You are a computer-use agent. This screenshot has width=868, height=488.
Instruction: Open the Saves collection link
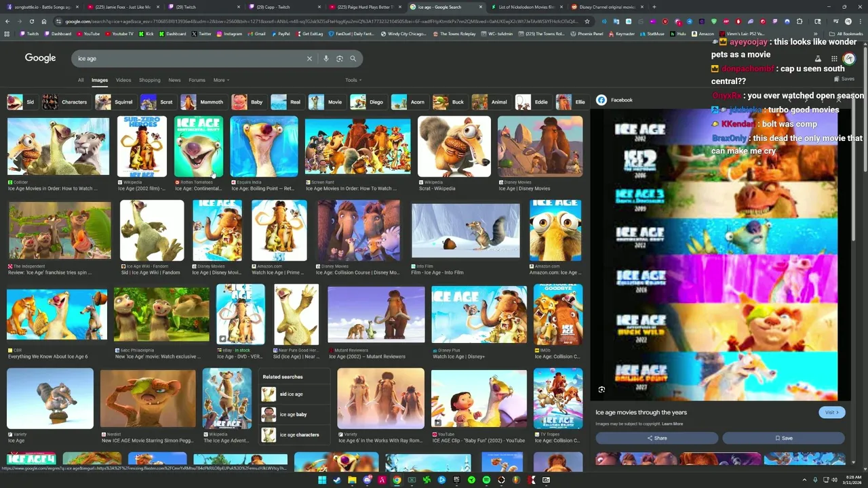tap(844, 79)
